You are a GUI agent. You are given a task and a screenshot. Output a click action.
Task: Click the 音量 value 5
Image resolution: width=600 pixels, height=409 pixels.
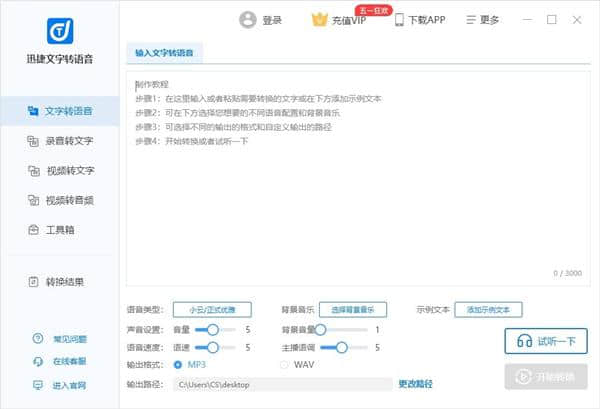(x=248, y=329)
